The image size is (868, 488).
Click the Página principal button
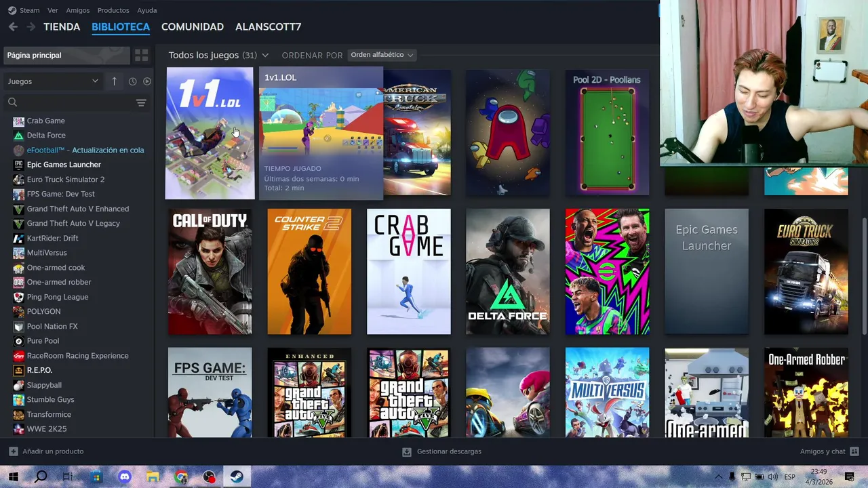66,55
